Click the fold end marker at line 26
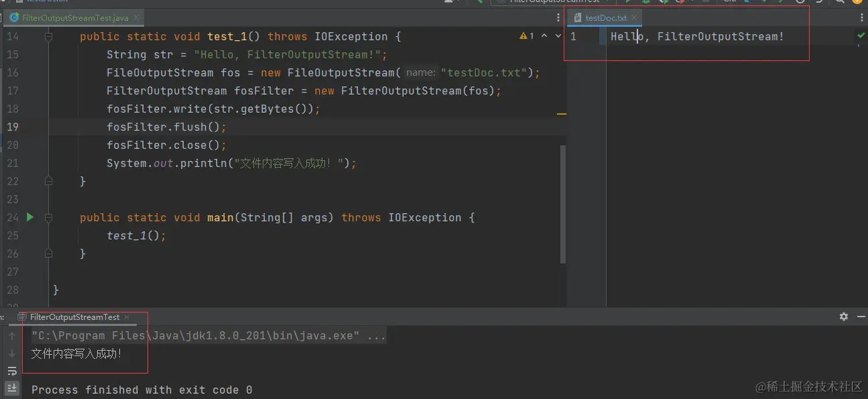The image size is (868, 399). 48,253
